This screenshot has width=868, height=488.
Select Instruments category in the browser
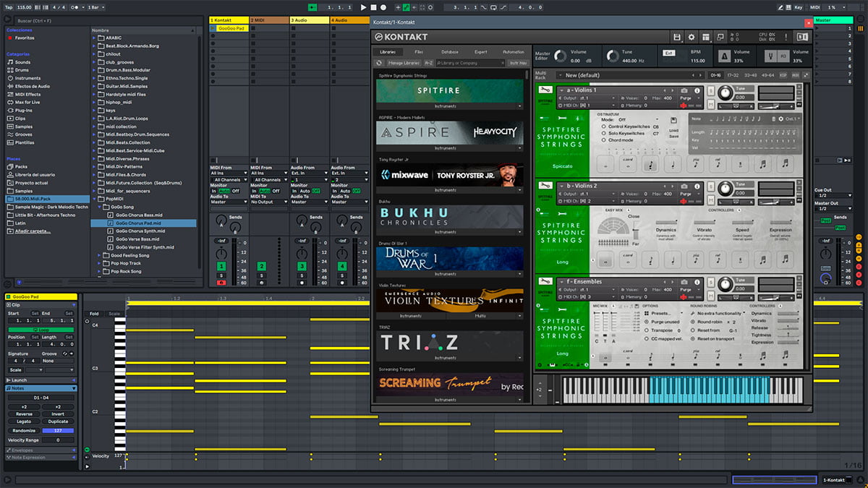click(27, 78)
